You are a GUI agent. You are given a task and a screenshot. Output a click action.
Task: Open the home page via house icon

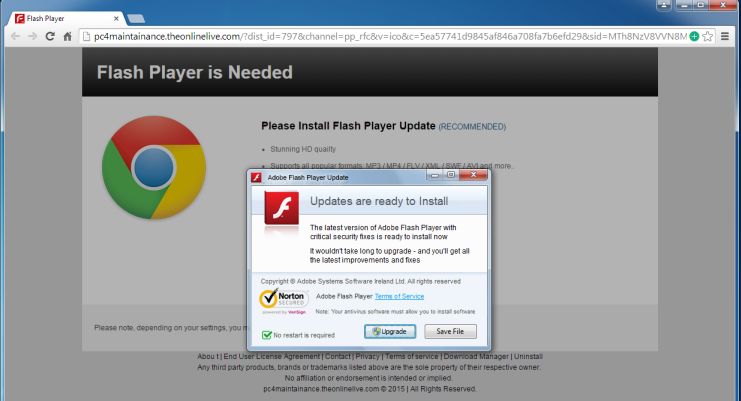(67, 36)
